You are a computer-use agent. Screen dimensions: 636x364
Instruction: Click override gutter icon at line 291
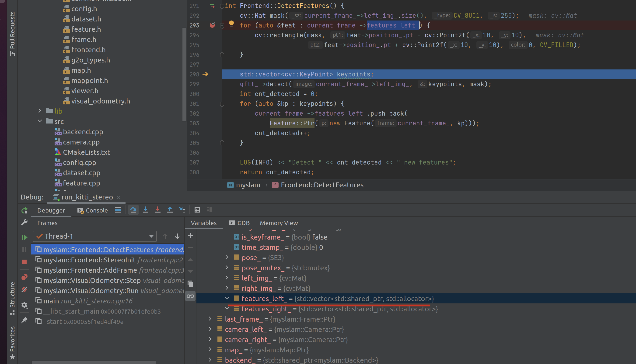(212, 6)
